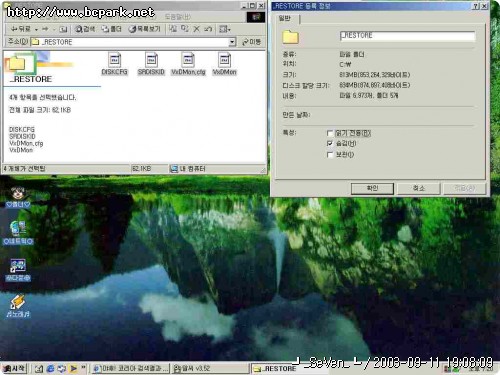This screenshot has width=500, height=375.
Task: Open the 도움말(H) Help menu
Action: [x=178, y=16]
